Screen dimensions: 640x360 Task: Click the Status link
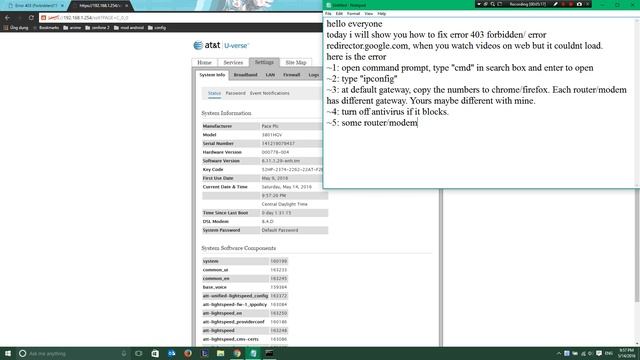214,93
